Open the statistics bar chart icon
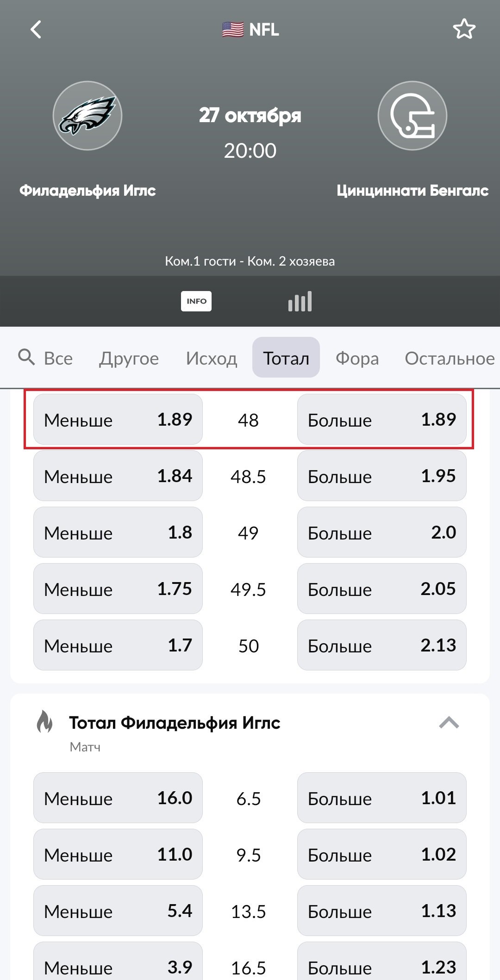This screenshot has height=980, width=500. tap(300, 301)
